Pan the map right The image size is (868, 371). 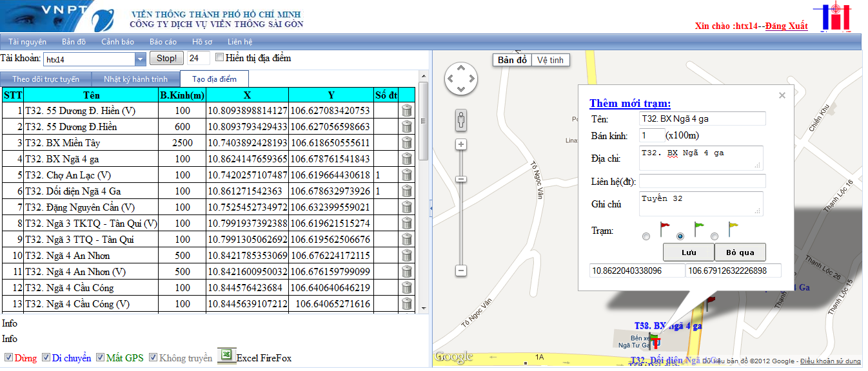coord(472,79)
